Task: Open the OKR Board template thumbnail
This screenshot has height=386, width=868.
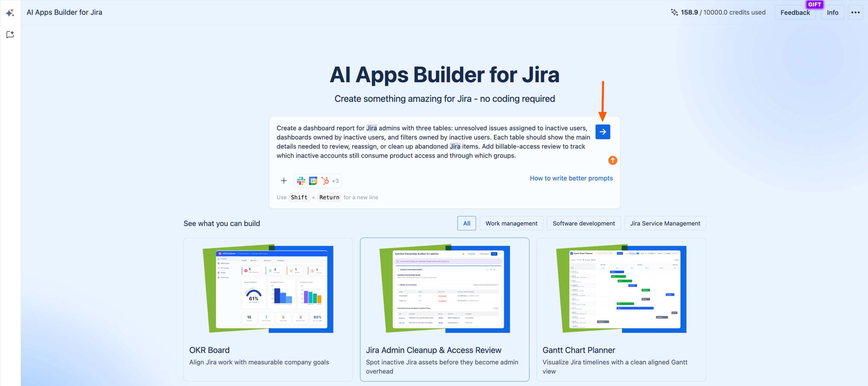Action: pos(268,289)
